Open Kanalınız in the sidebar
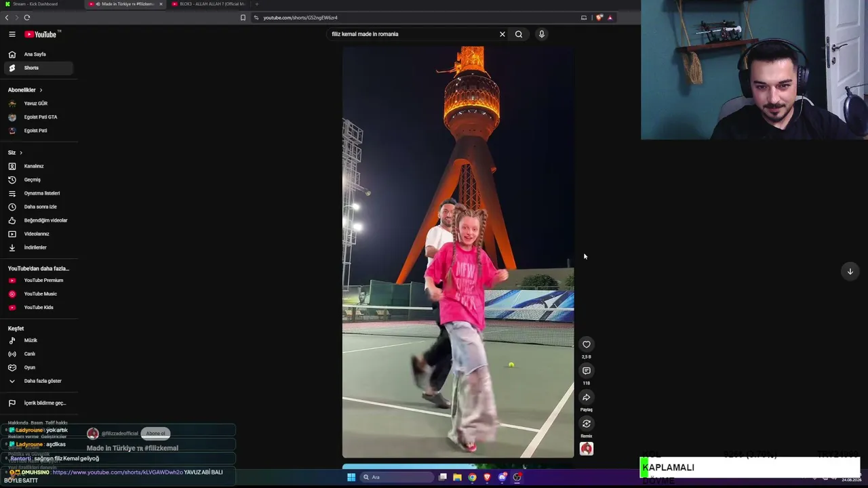 [39, 166]
